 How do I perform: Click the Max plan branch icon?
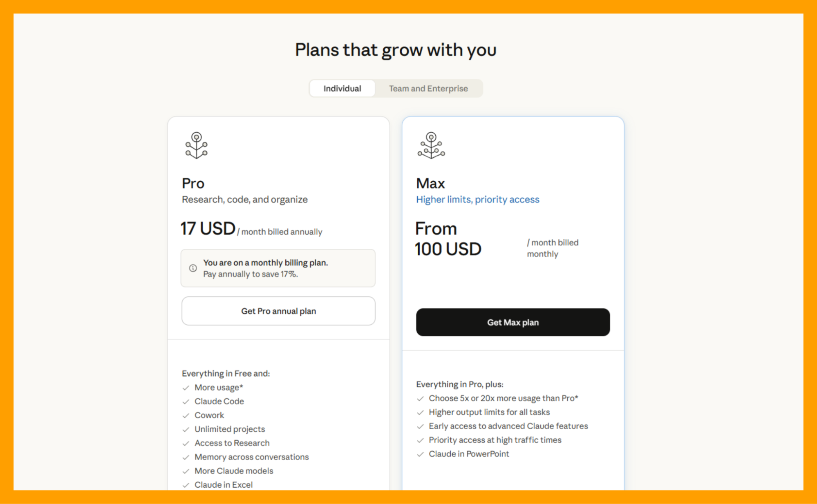[431, 145]
